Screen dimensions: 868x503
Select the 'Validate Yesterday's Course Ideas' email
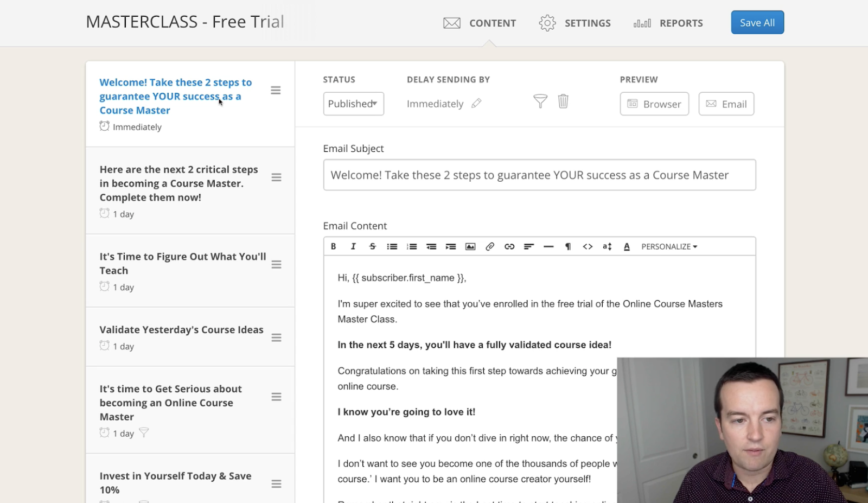click(181, 330)
